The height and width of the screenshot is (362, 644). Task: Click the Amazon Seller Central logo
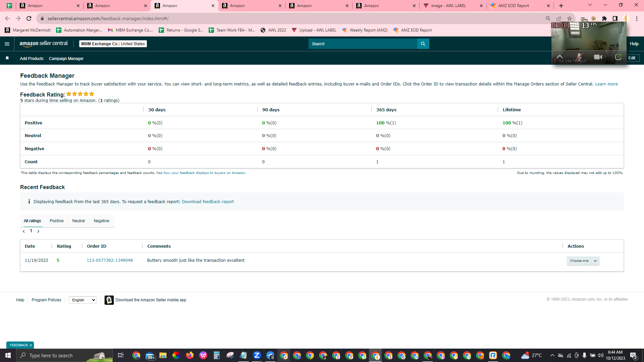coord(44,44)
